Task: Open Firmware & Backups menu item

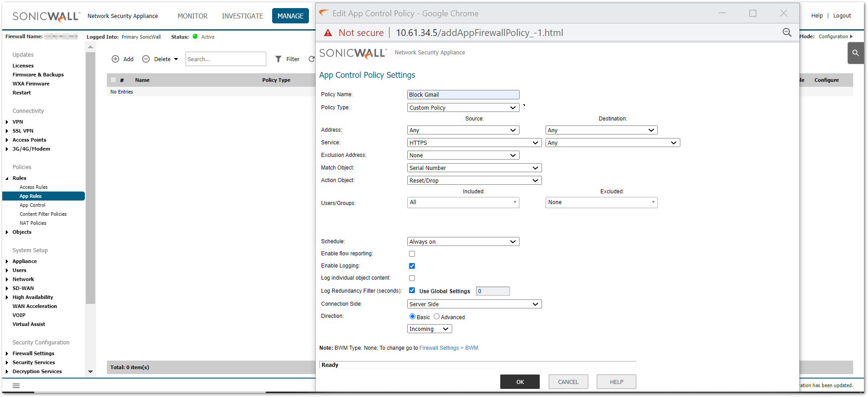Action: pyautogui.click(x=38, y=75)
